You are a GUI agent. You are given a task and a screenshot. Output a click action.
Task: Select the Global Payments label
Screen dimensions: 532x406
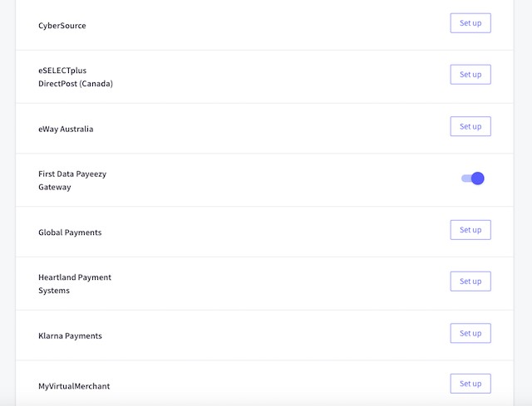click(x=70, y=232)
